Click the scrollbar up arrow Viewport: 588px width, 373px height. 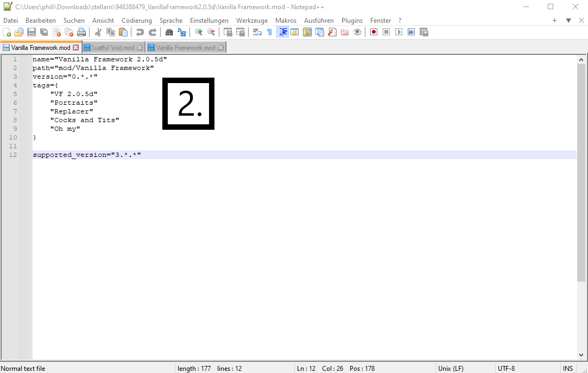pyautogui.click(x=581, y=60)
